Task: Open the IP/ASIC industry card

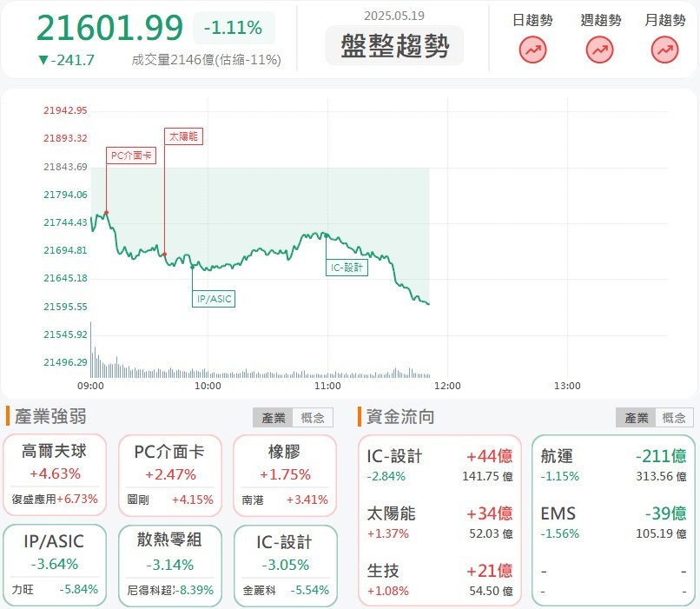Action: coord(55,566)
